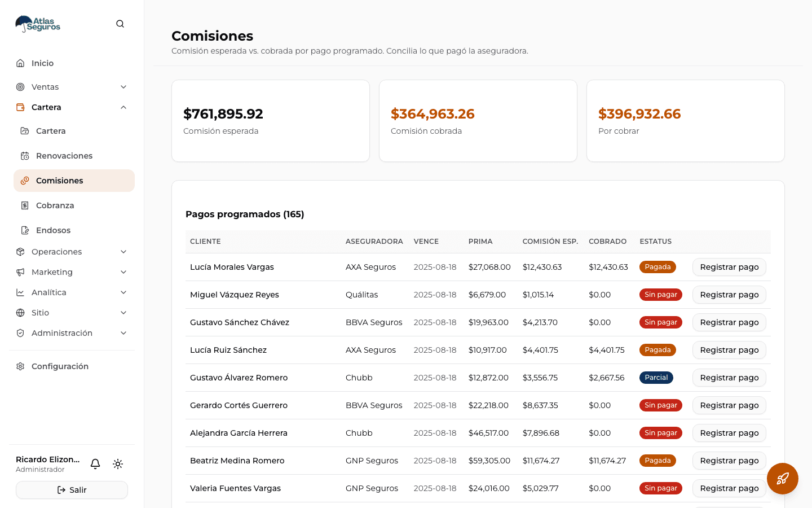Expand the Operaciones chevron
The image size is (812, 508).
pyautogui.click(x=123, y=252)
